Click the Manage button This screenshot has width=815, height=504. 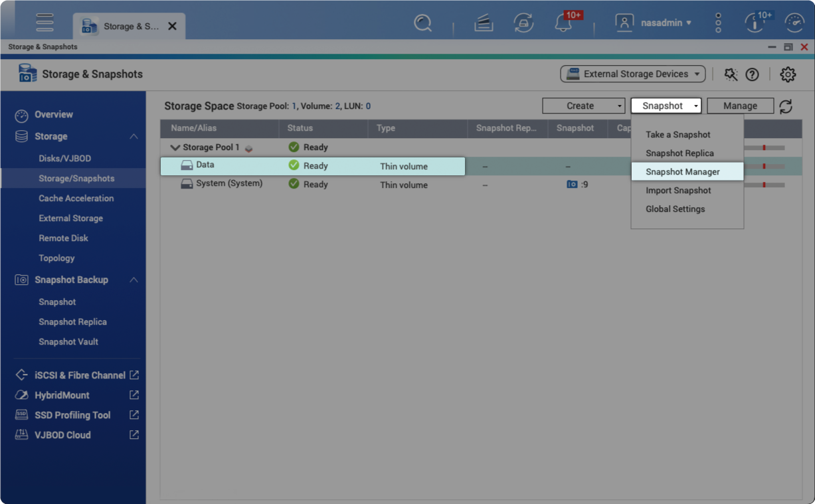pos(740,106)
